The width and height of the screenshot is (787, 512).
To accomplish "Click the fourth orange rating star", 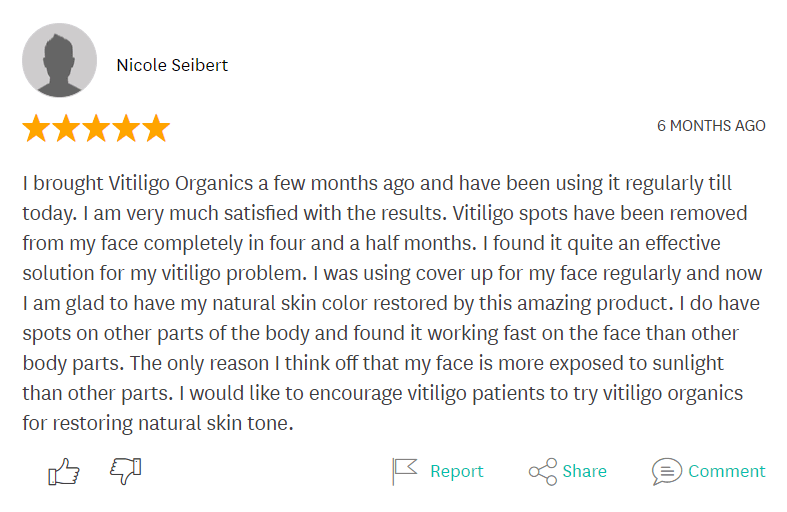I will pos(126,128).
